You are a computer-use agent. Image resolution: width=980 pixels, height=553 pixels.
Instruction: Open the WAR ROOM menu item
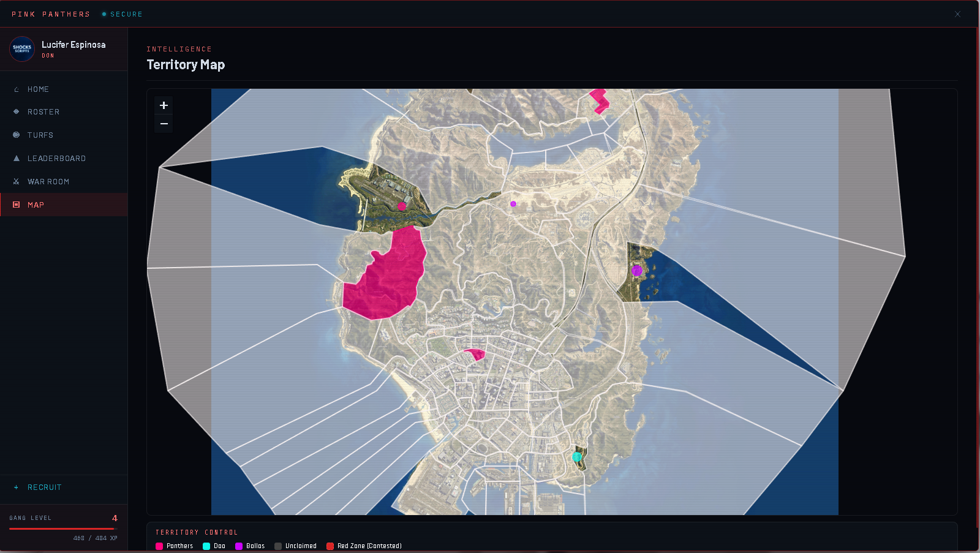point(64,181)
